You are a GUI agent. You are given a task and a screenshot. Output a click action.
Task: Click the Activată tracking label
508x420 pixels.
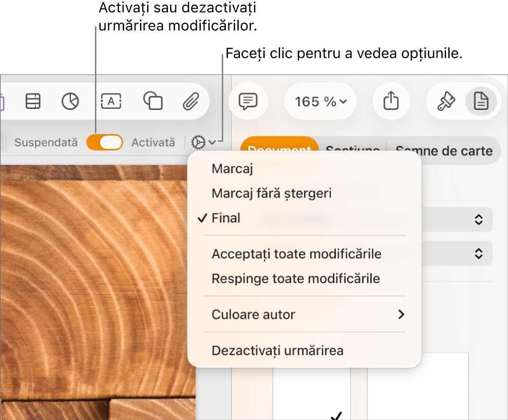(x=153, y=142)
